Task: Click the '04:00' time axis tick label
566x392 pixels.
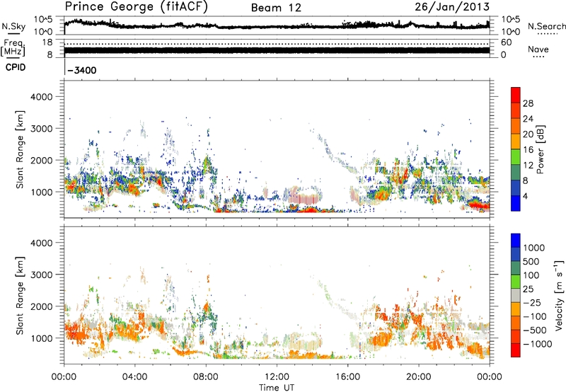Action: point(134,377)
